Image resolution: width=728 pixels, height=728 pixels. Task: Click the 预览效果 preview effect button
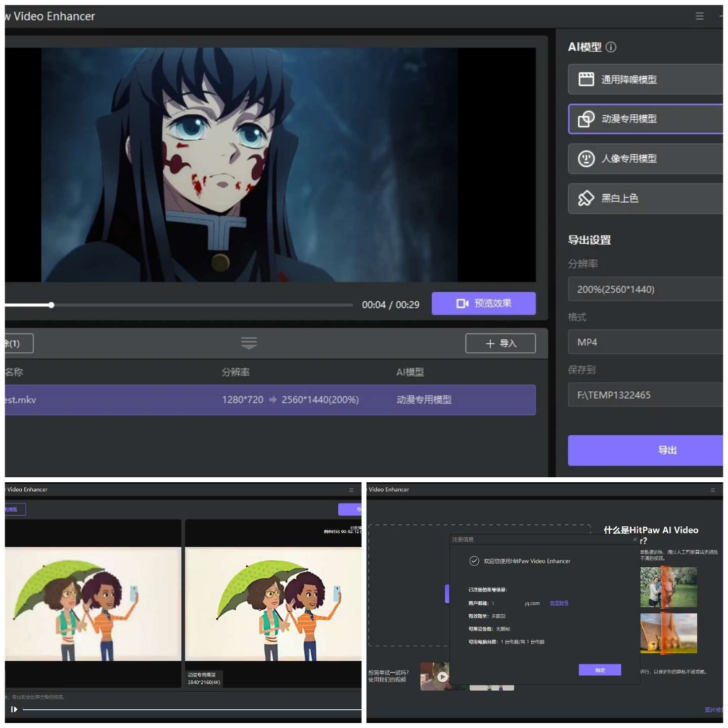click(484, 303)
